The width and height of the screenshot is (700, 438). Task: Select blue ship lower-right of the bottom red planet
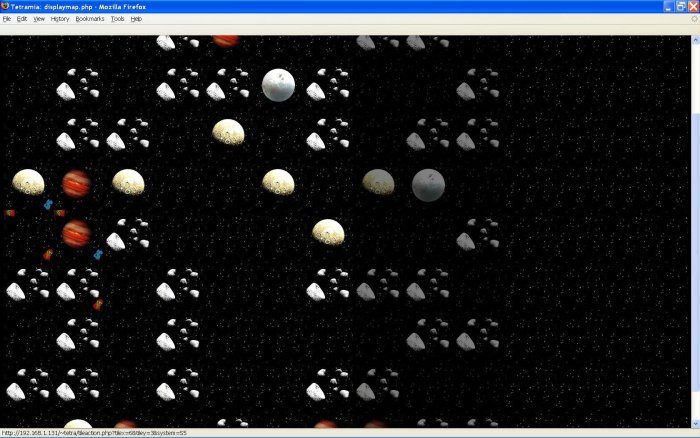(x=98, y=255)
